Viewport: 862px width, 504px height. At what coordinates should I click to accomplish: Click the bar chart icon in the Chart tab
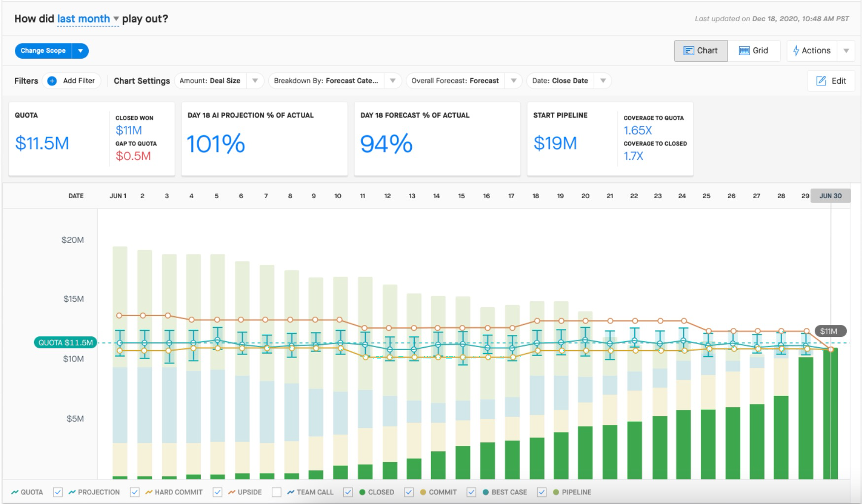tap(688, 50)
